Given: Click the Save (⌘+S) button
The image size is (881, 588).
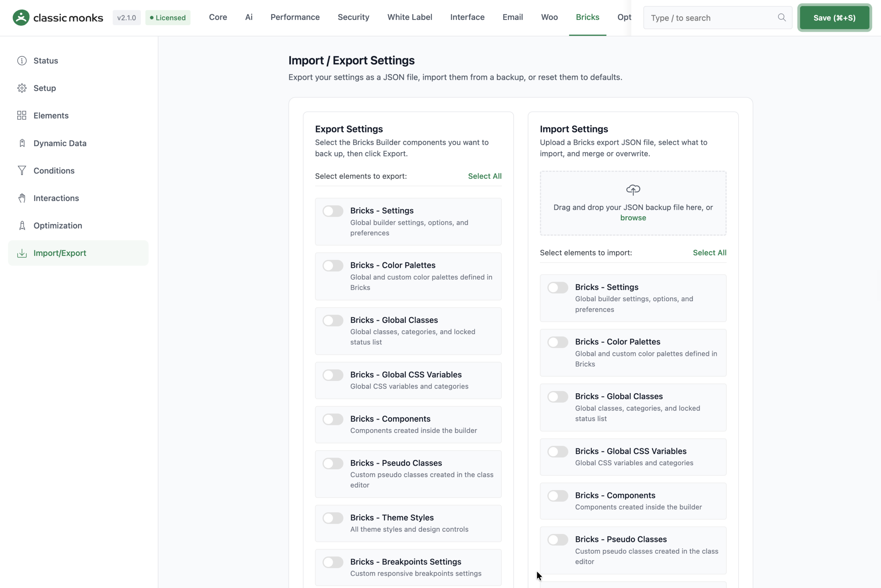Looking at the screenshot, I should coord(835,18).
